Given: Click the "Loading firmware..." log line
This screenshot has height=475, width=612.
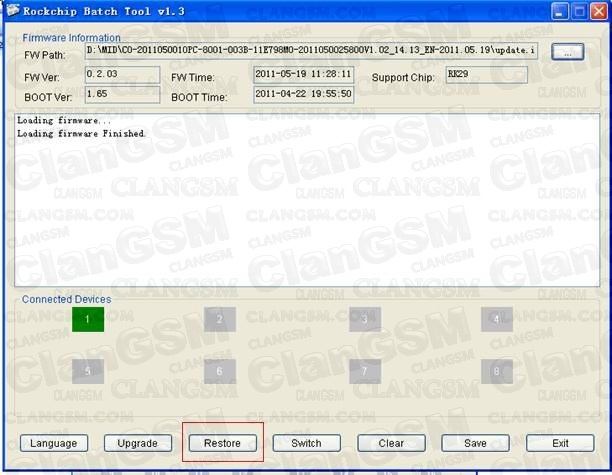Looking at the screenshot, I should [x=64, y=120].
